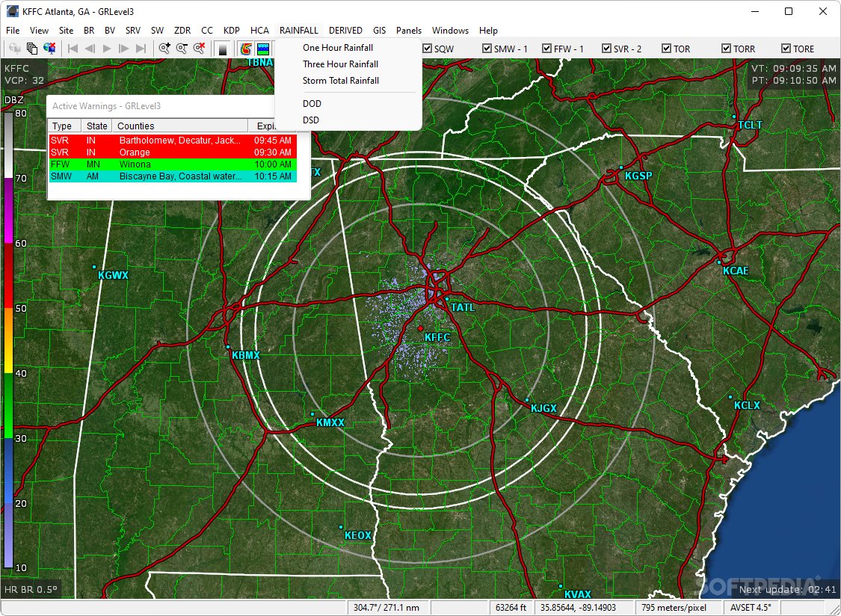Step forward one frame
This screenshot has height=616, width=841.
(124, 49)
